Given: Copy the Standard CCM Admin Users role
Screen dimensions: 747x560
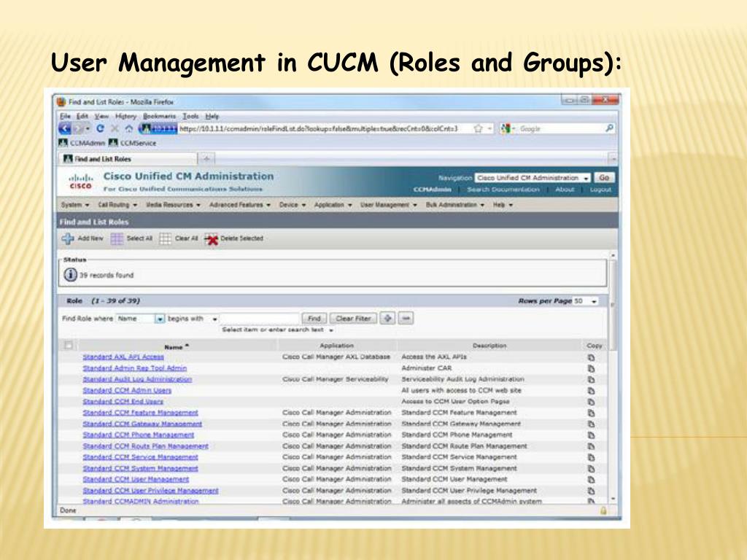Looking at the screenshot, I should coord(591,391).
